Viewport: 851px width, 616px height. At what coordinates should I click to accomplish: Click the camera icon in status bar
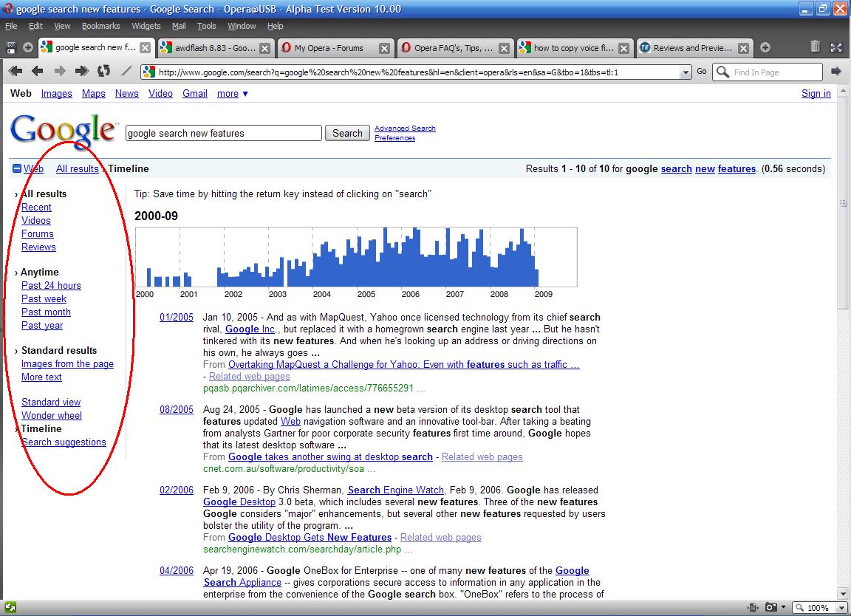770,607
